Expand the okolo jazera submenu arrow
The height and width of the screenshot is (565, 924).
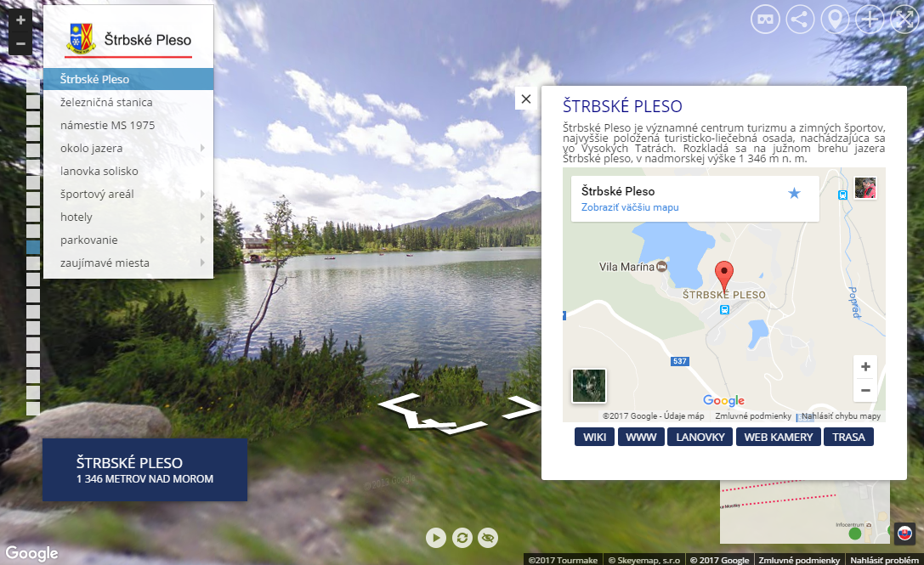202,148
